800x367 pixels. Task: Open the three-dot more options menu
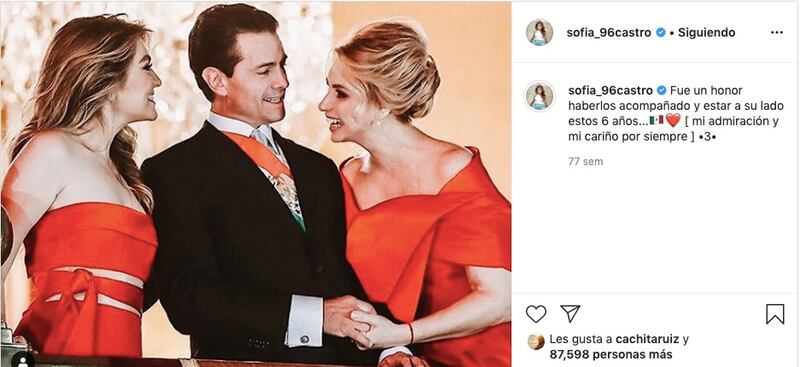(777, 33)
